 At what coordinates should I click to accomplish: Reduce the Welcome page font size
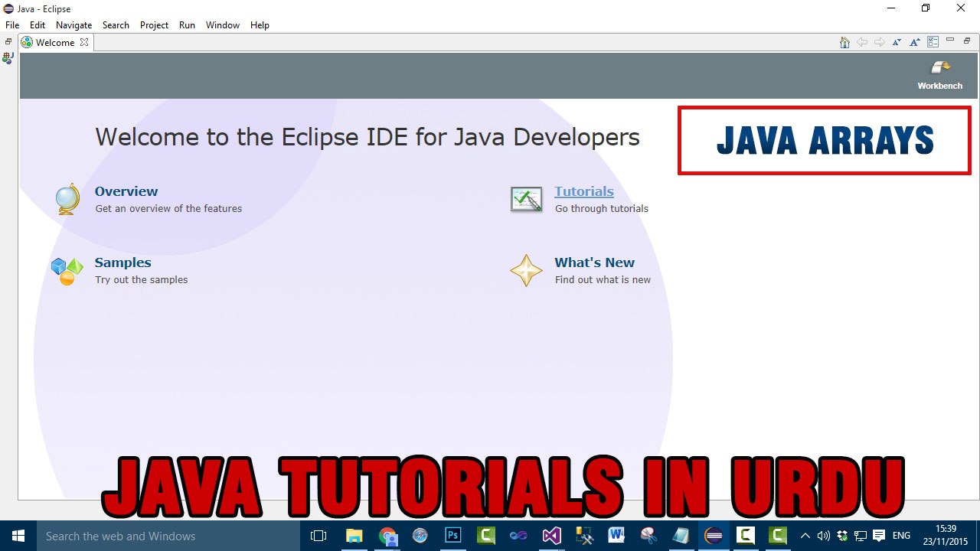click(897, 42)
